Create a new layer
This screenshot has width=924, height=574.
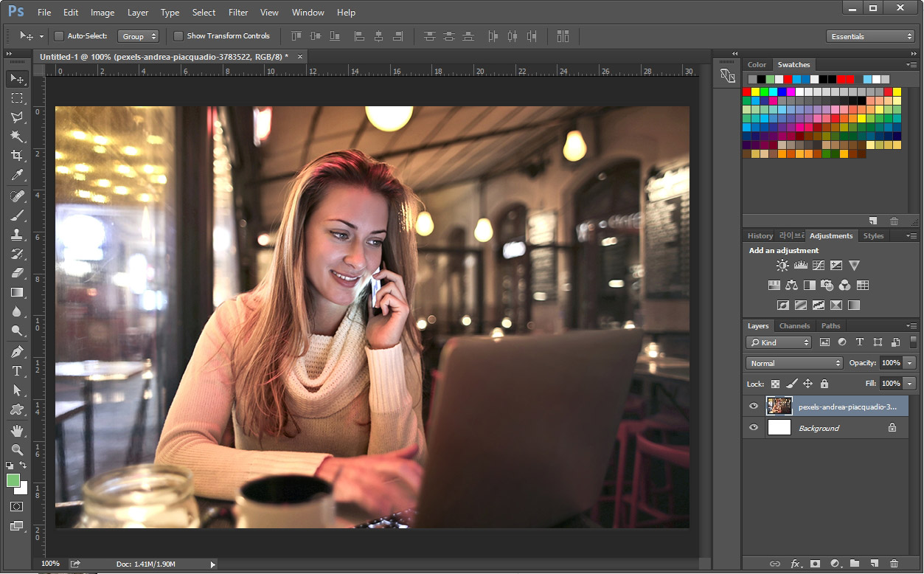click(x=874, y=564)
